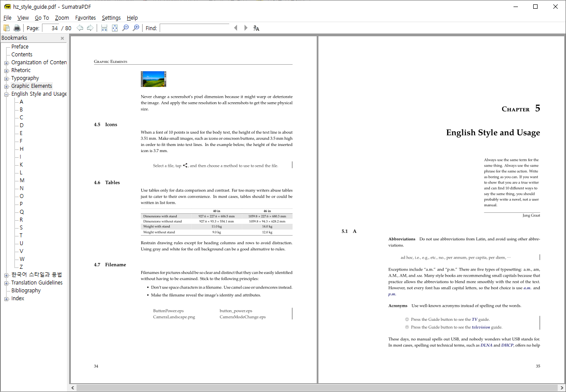Select bookmark letter A
The height and width of the screenshot is (392, 566).
pyautogui.click(x=21, y=102)
